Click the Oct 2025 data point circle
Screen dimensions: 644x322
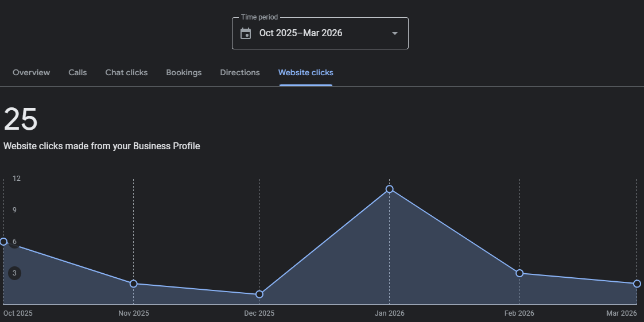[x=3, y=242]
